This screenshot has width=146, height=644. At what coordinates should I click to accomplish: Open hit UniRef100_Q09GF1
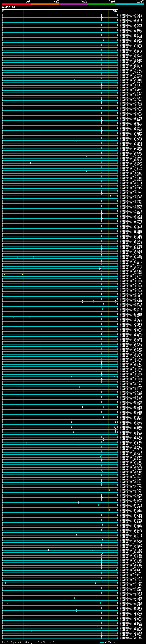(x=131, y=15)
